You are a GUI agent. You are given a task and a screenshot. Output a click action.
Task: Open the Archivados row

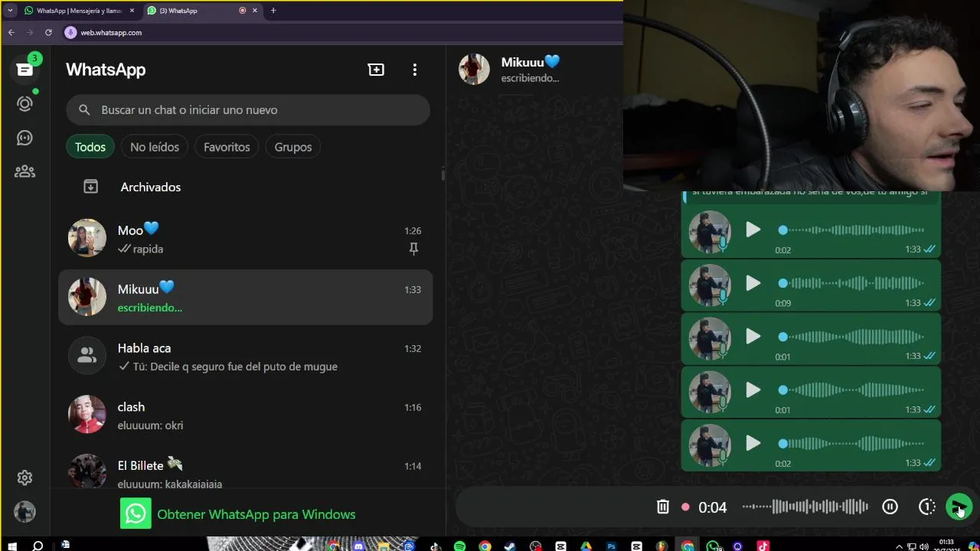(245, 187)
